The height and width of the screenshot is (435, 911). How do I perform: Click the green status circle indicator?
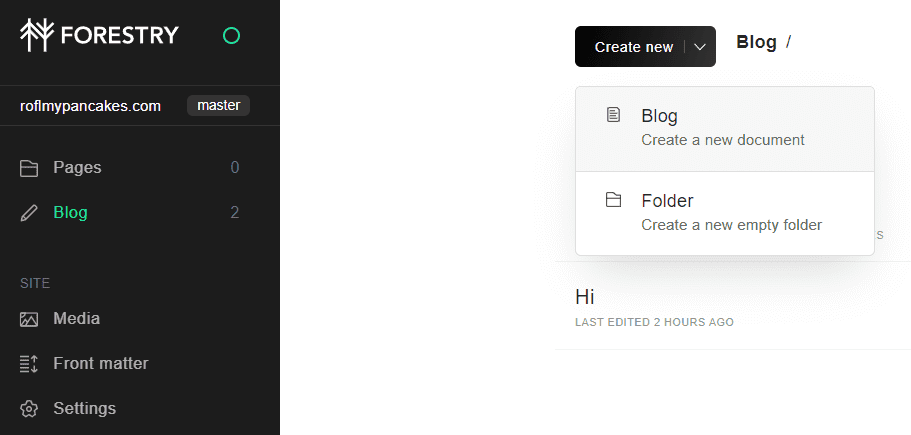point(231,36)
